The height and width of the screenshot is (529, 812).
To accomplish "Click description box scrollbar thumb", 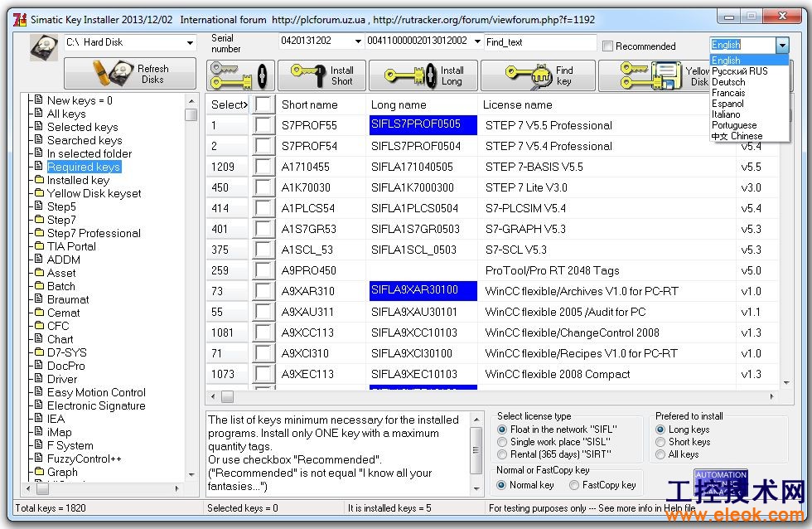I will point(476,451).
